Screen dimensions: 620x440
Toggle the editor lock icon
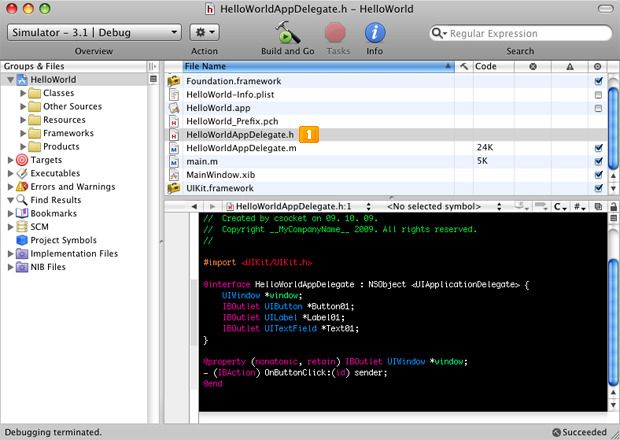coord(613,206)
